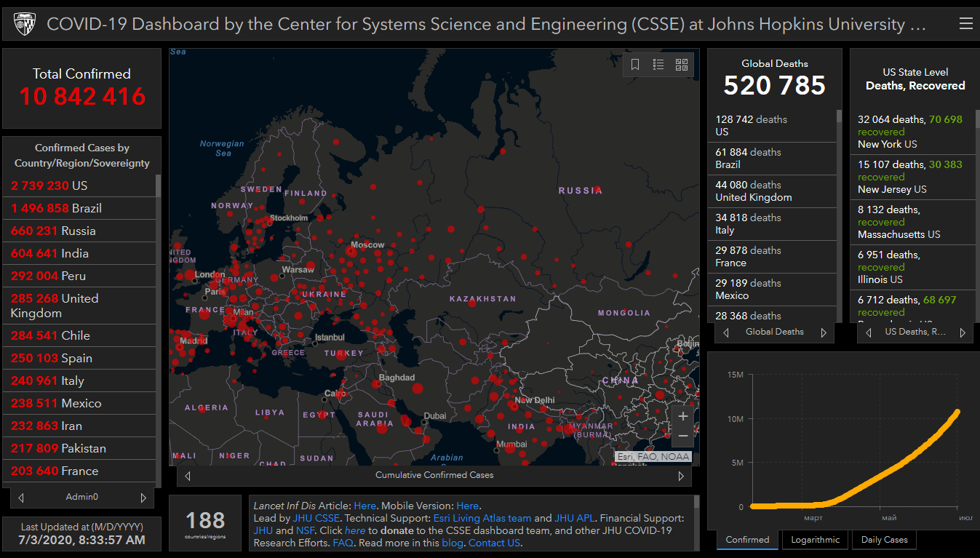980x558 pixels.
Task: Zoom out on the map
Action: click(x=682, y=436)
